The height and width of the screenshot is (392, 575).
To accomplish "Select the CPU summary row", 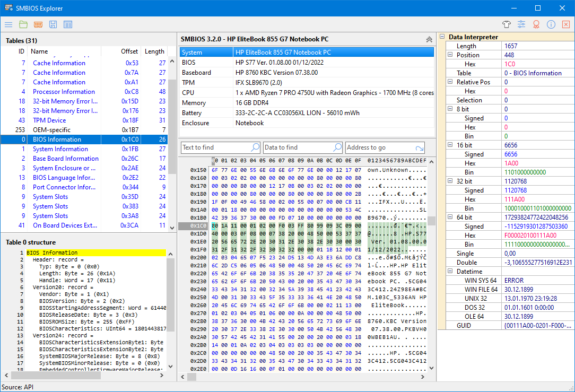I will pos(307,93).
